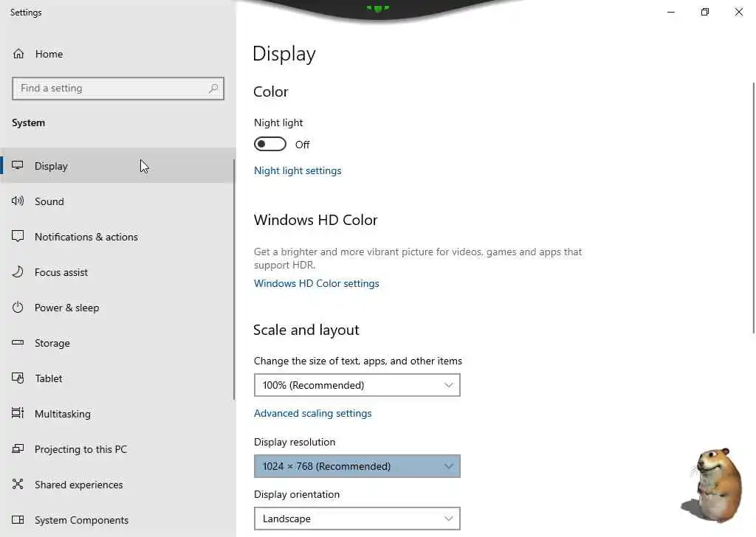Image resolution: width=756 pixels, height=537 pixels.
Task: Click the Shared experiences icon
Action: pos(18,484)
